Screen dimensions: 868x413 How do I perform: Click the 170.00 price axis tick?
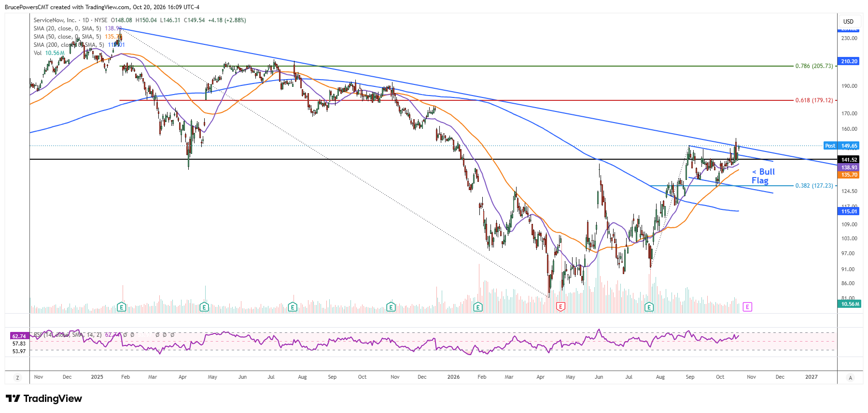pyautogui.click(x=849, y=113)
